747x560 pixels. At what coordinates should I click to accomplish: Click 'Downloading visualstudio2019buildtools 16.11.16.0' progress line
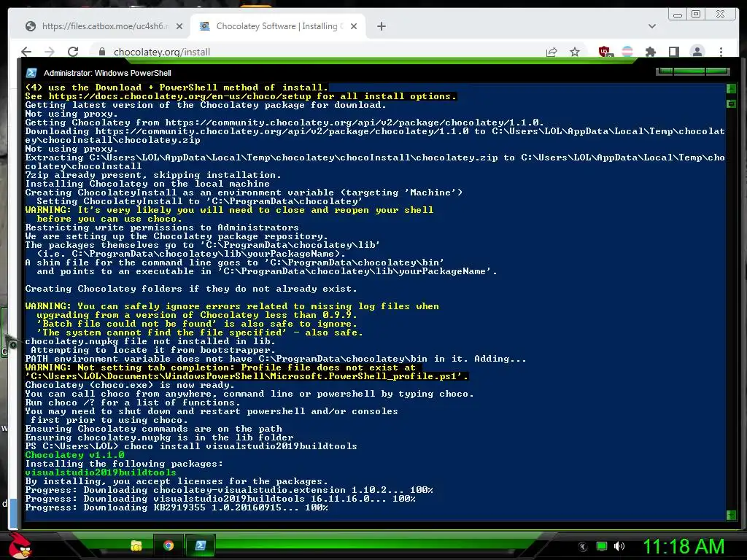pos(220,499)
